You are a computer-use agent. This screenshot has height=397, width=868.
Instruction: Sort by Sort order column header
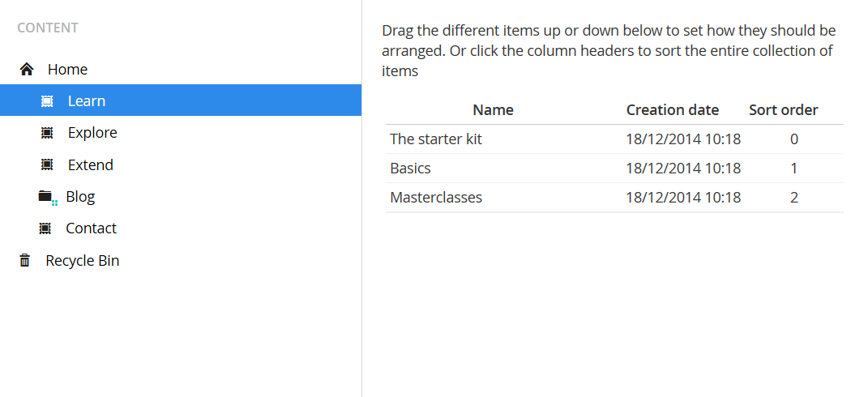(x=783, y=110)
